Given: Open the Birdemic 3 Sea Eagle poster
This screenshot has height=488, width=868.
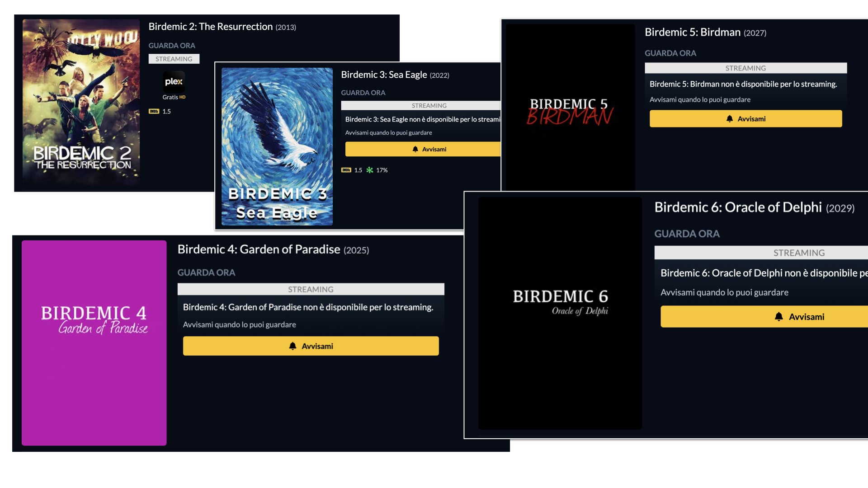Looking at the screenshot, I should click(277, 146).
